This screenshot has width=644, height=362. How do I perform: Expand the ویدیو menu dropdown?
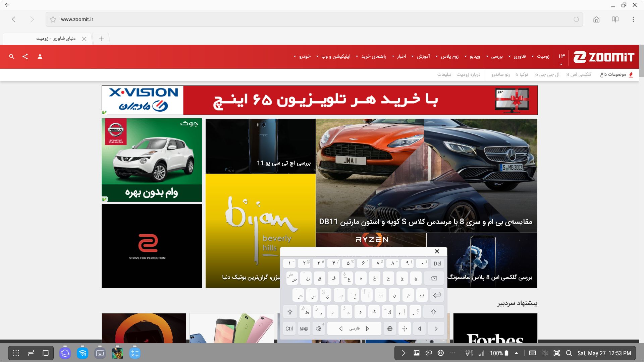pos(472,56)
